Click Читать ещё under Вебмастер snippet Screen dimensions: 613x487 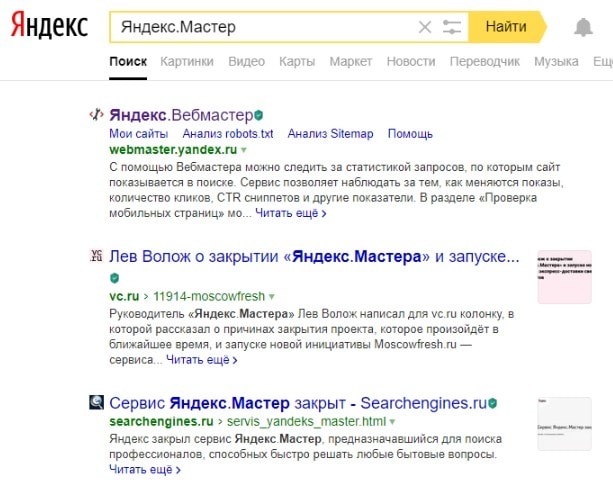click(290, 213)
